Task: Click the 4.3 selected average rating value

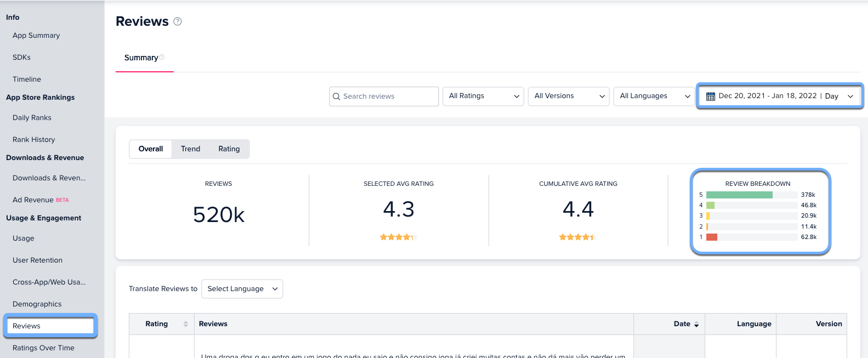Action: [399, 209]
